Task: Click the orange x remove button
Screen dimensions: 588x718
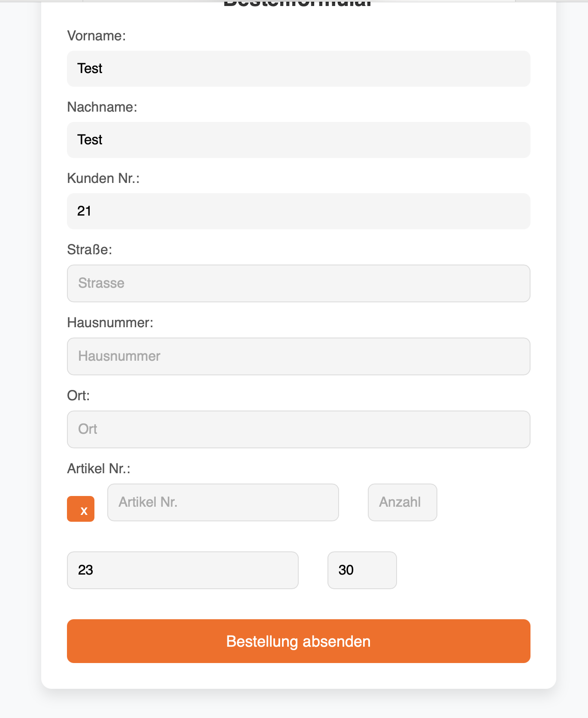Action: point(81,509)
